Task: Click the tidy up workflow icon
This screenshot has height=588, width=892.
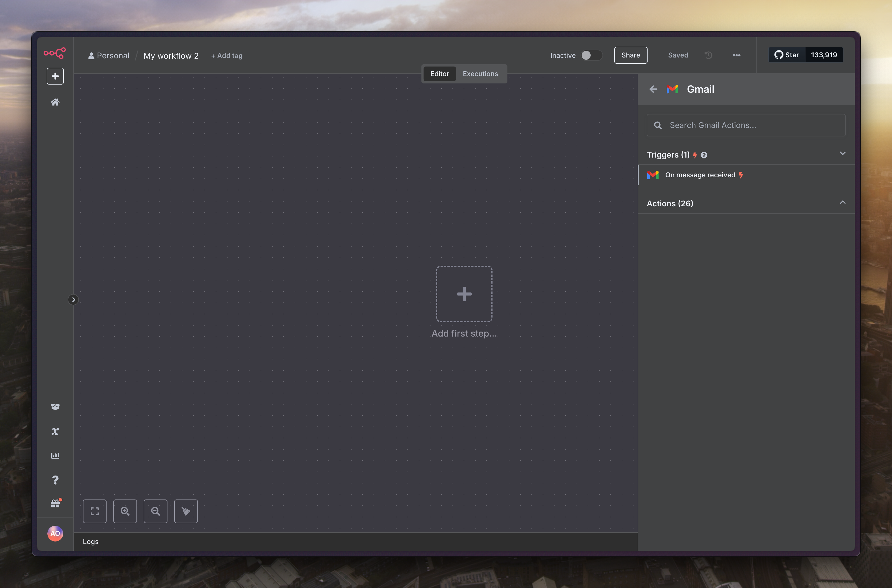Action: pos(186,511)
